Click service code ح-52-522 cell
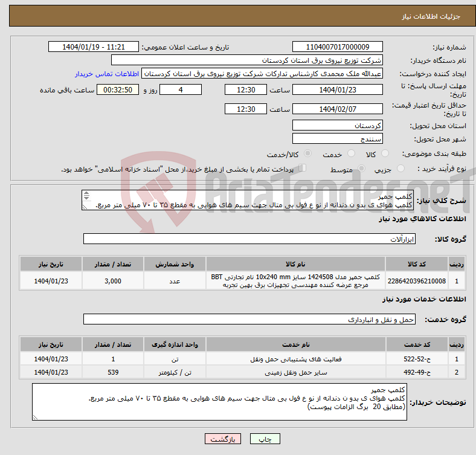This screenshot has height=455, width=476. pyautogui.click(x=417, y=359)
